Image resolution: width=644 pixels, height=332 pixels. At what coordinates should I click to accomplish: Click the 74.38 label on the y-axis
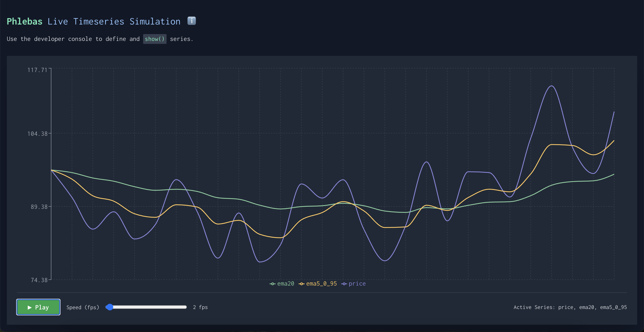click(39, 280)
